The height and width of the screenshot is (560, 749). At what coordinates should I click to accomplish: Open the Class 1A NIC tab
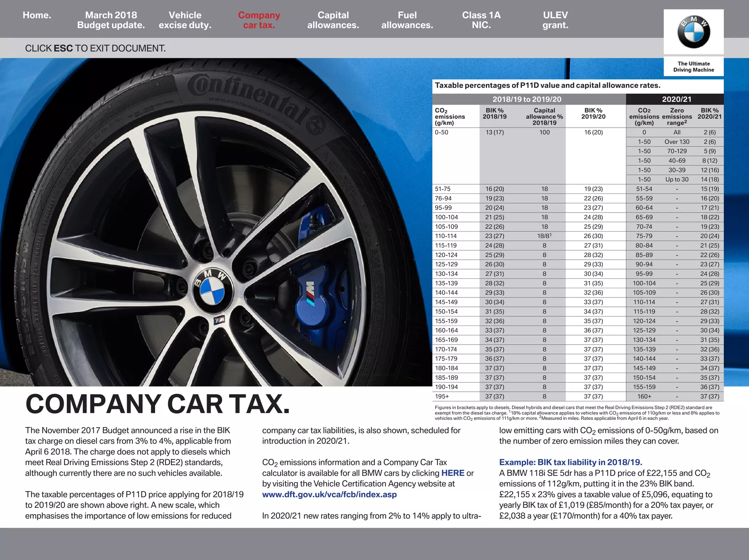481,20
